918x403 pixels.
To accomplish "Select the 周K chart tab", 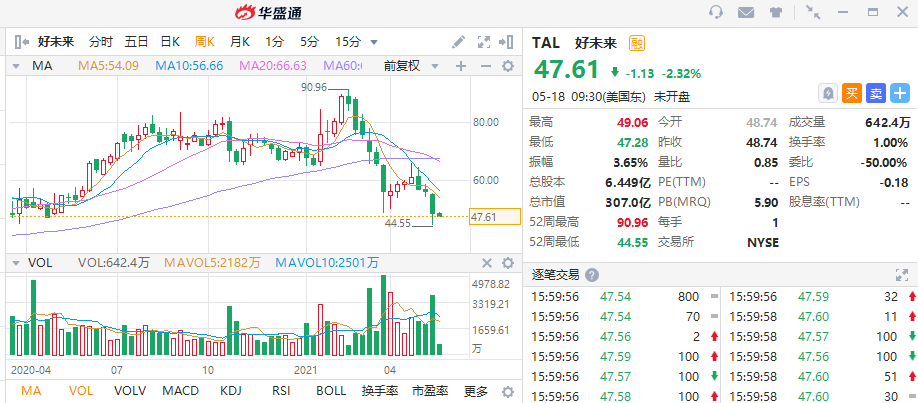I will (x=205, y=42).
